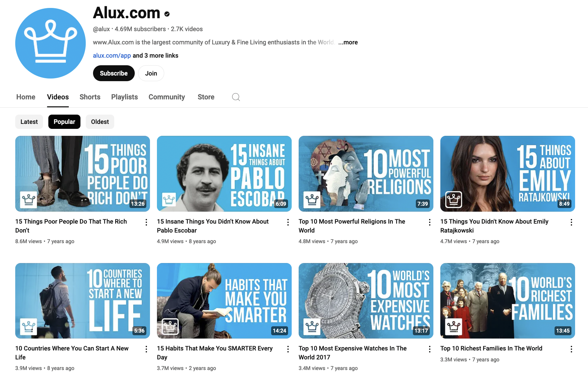Sort videos by Oldest
This screenshot has width=588, height=373.
[x=100, y=122]
